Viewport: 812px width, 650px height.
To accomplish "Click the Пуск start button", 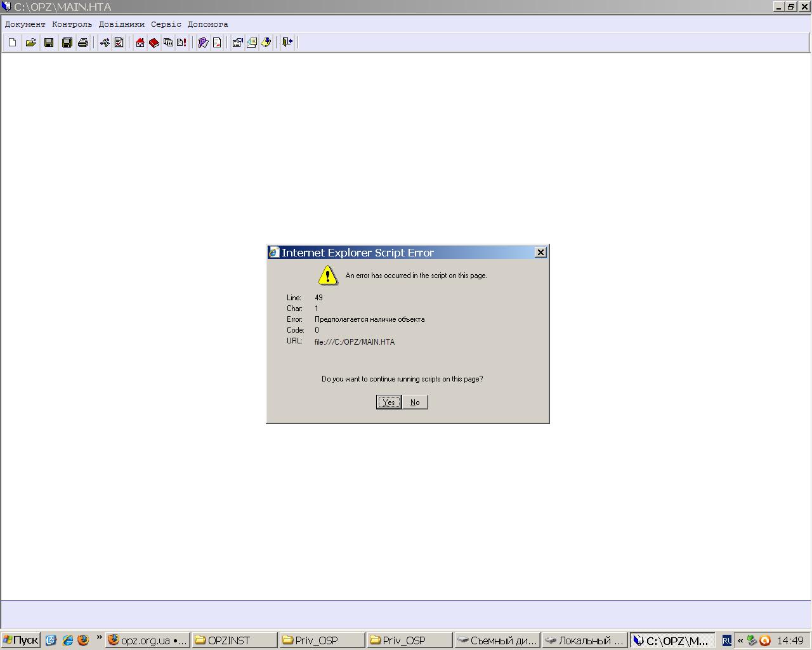I will (21, 640).
